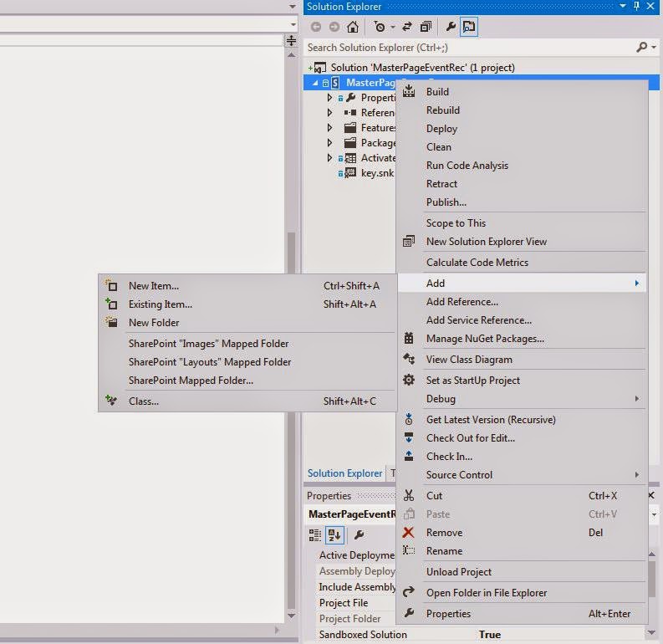Click the wrench Properties icon in Solution Explorer toolbar

(x=451, y=27)
